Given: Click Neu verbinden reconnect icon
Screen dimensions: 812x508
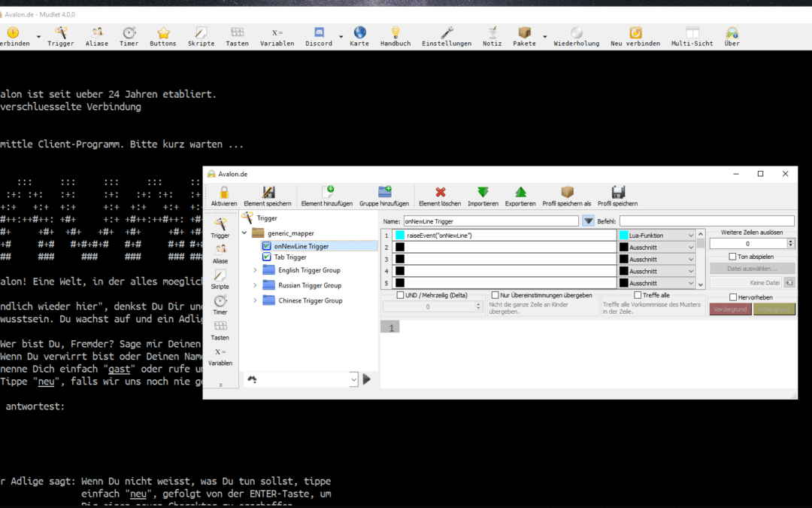Looking at the screenshot, I should (635, 37).
